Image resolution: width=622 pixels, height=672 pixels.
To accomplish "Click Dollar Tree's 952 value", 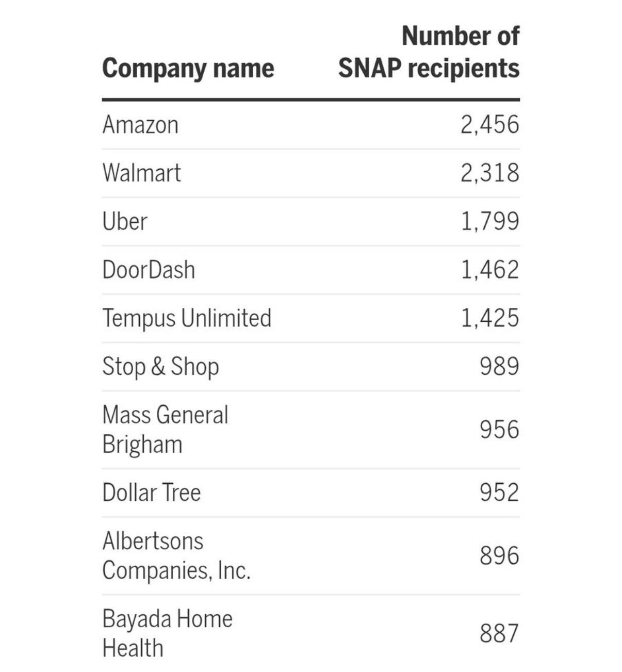I will (499, 493).
